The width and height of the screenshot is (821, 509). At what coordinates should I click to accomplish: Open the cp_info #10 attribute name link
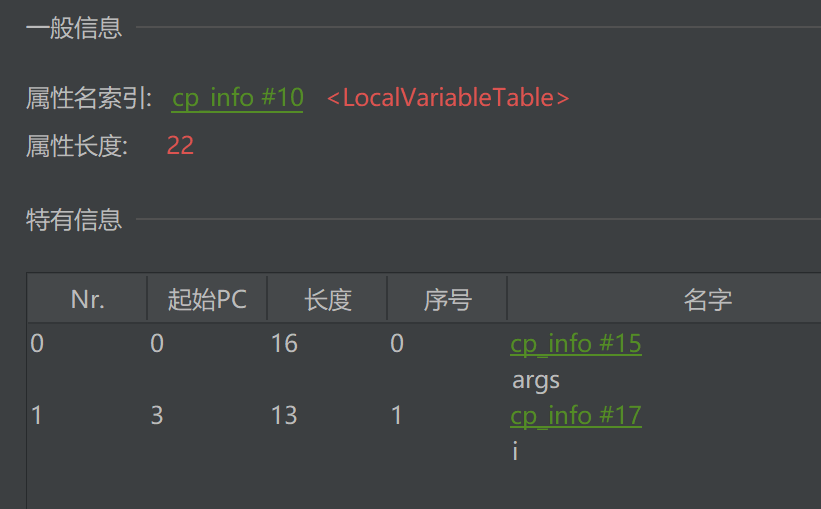(237, 98)
